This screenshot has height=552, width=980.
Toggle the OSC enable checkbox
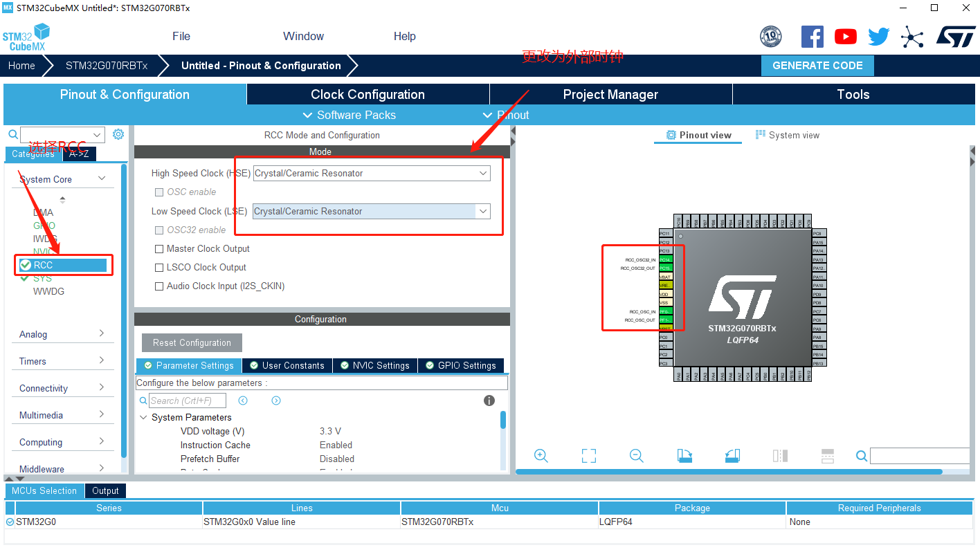(159, 192)
